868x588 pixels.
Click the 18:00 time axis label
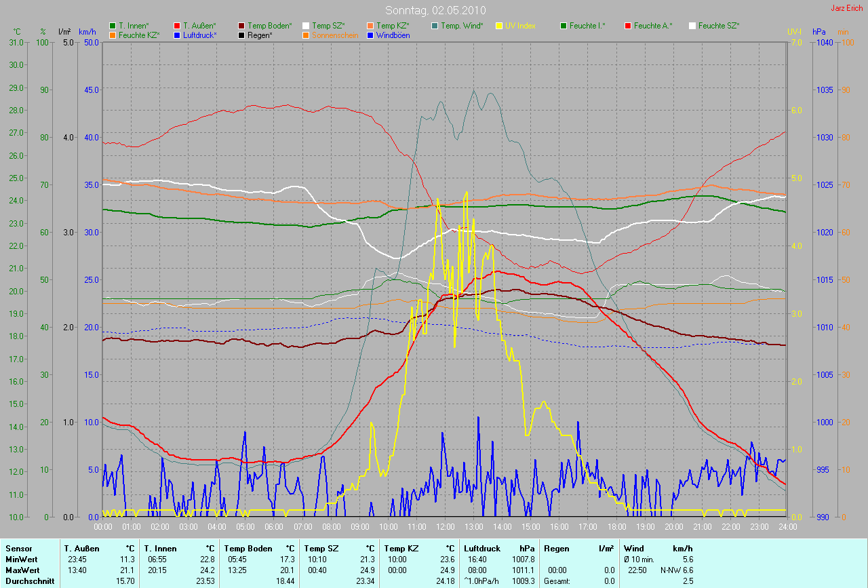[x=616, y=526]
